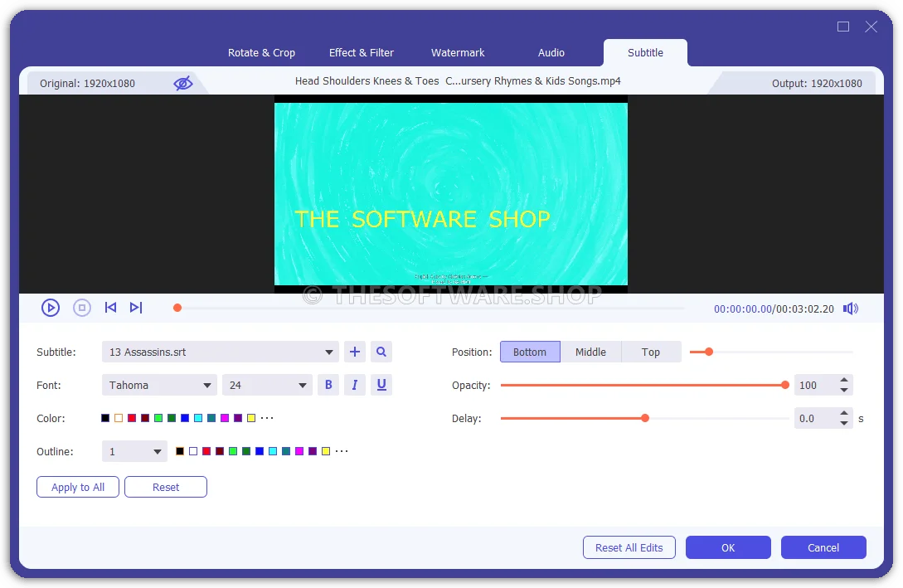This screenshot has height=588, width=903.
Task: Open the outline width dropdown
Action: tap(134, 451)
